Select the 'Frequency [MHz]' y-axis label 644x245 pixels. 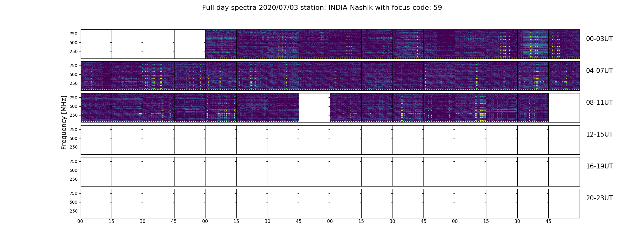pos(64,123)
